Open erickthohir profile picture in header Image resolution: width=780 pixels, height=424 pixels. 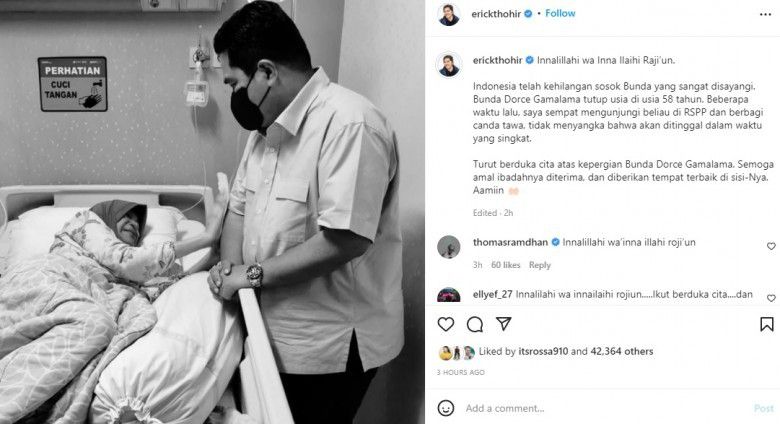[x=449, y=14]
